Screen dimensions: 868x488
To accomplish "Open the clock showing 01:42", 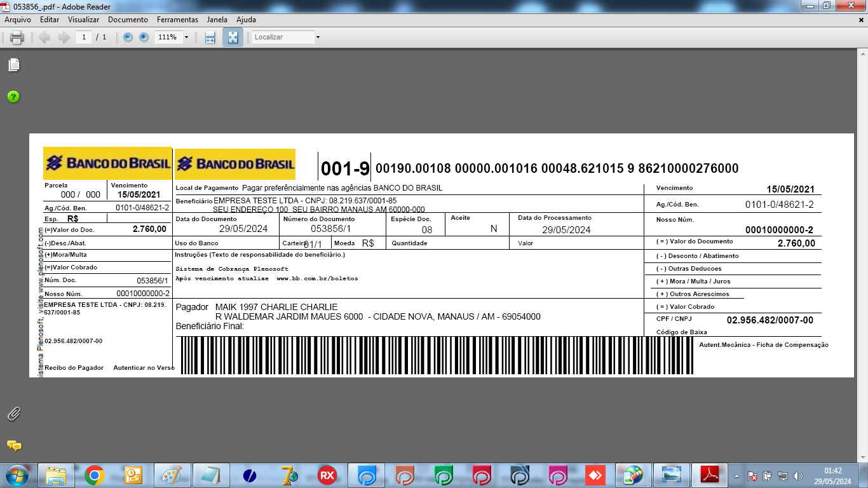I will coord(832,476).
